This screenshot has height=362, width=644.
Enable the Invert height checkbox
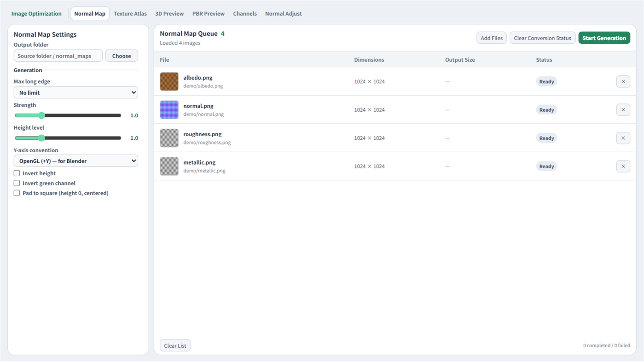tap(17, 173)
